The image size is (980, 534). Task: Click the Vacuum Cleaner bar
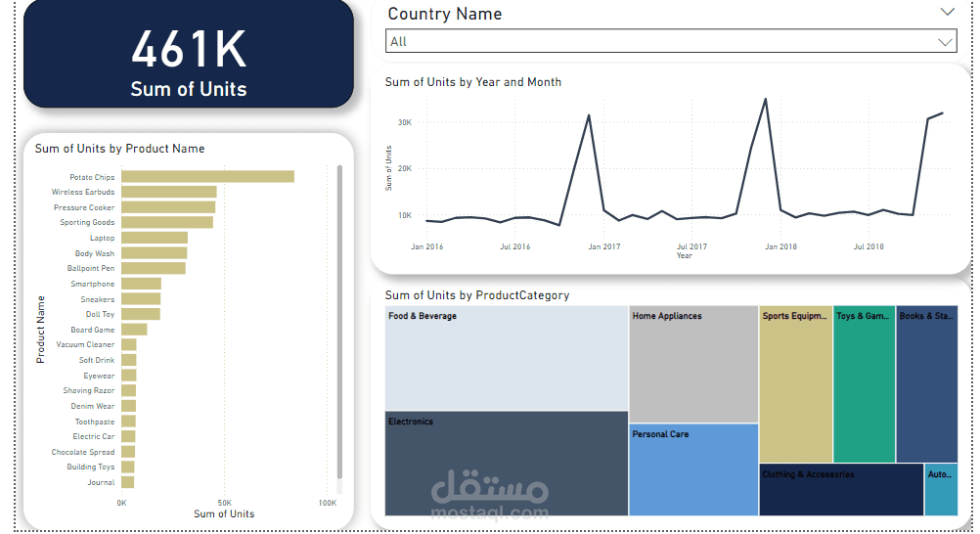129,344
